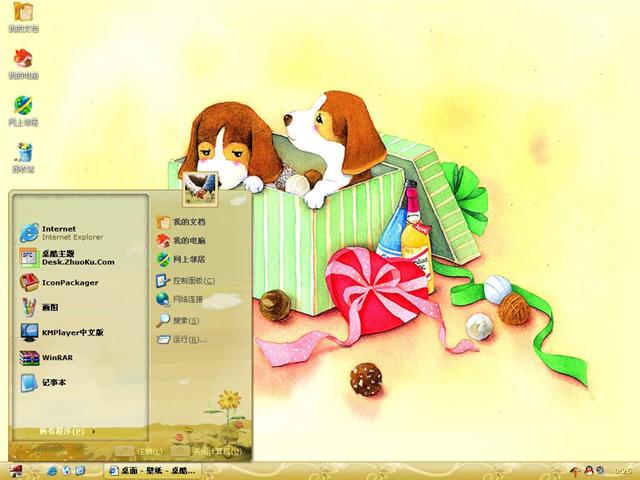Click the show desktop quick launch icon
The height and width of the screenshot is (480, 640).
pyautogui.click(x=80, y=471)
